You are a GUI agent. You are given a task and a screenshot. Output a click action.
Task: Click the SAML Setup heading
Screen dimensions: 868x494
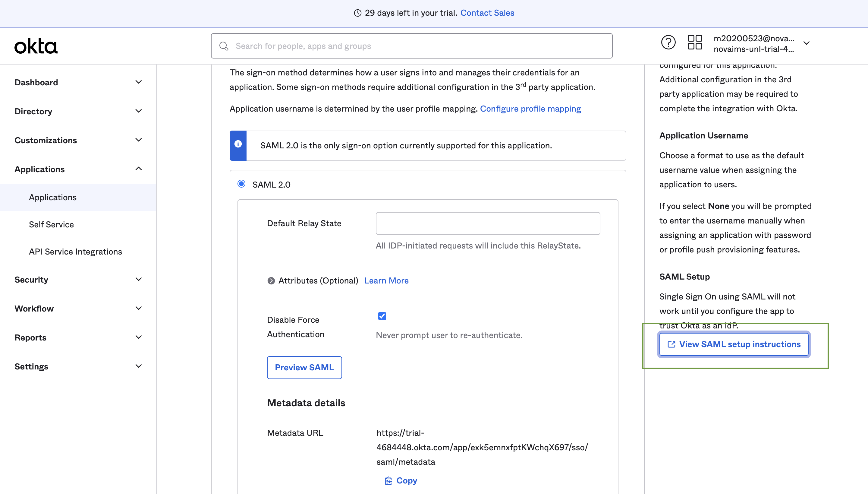coord(684,277)
